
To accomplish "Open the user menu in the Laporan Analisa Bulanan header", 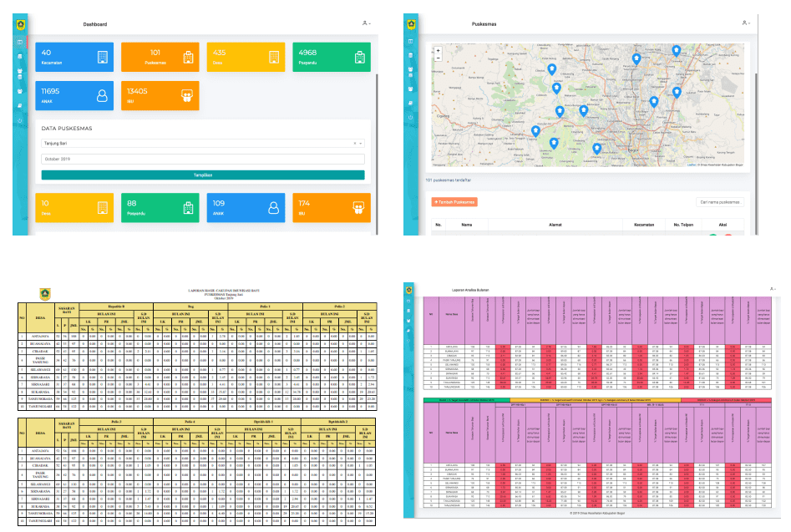I will pyautogui.click(x=773, y=289).
